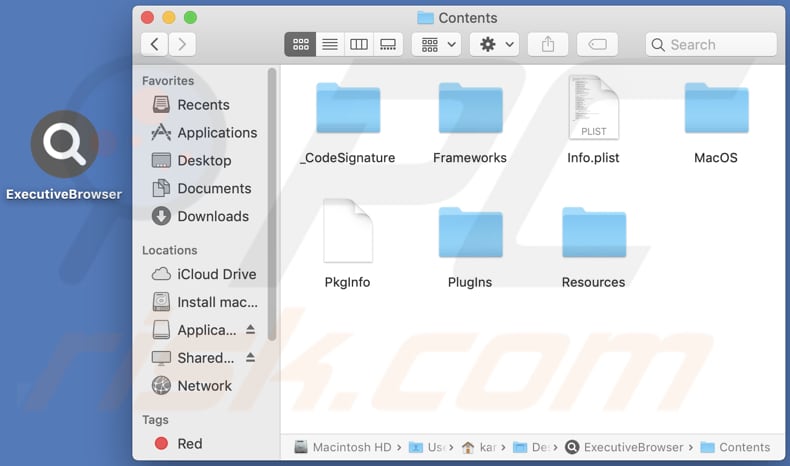The image size is (790, 466).
Task: Select the Info.plist file
Action: (x=594, y=120)
